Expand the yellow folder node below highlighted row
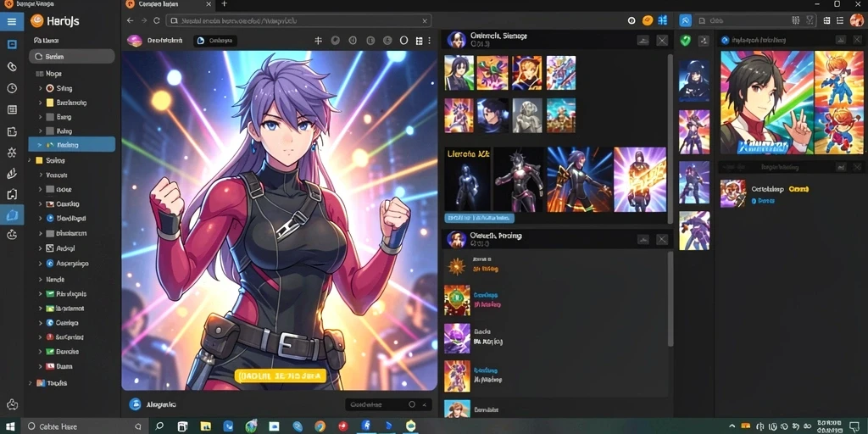868x434 pixels. (x=30, y=160)
